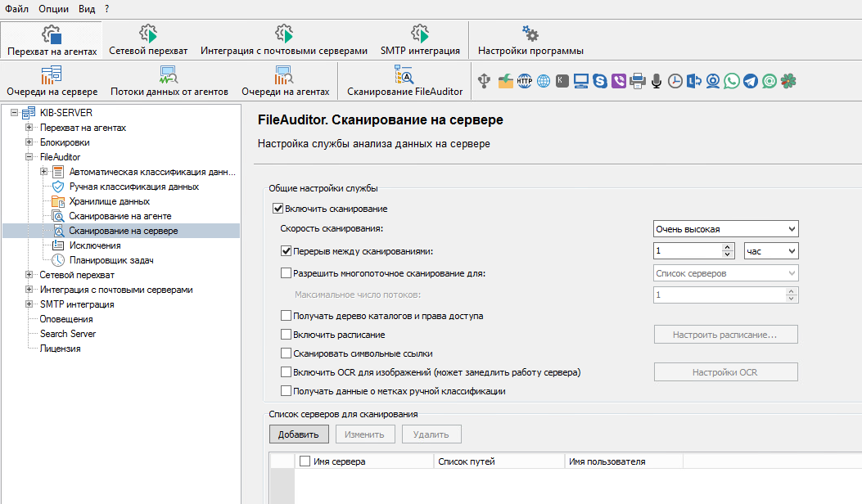Open Скорость сканирования dropdown Очень высокая
Image resolution: width=862 pixels, height=504 pixels.
tap(725, 229)
